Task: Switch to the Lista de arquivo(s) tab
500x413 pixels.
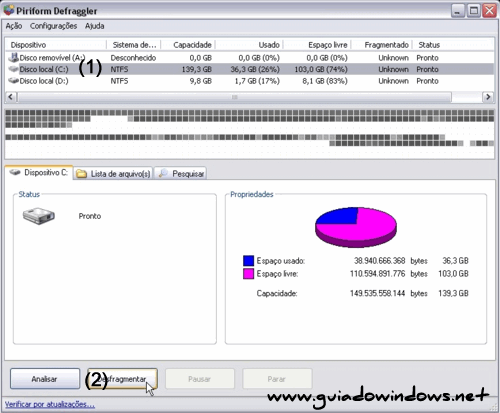Action: [x=113, y=174]
